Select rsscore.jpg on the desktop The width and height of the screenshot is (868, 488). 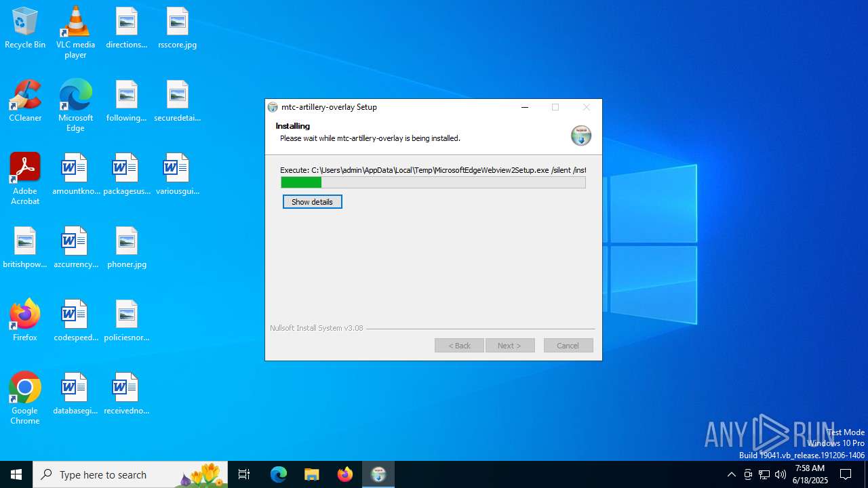click(177, 28)
